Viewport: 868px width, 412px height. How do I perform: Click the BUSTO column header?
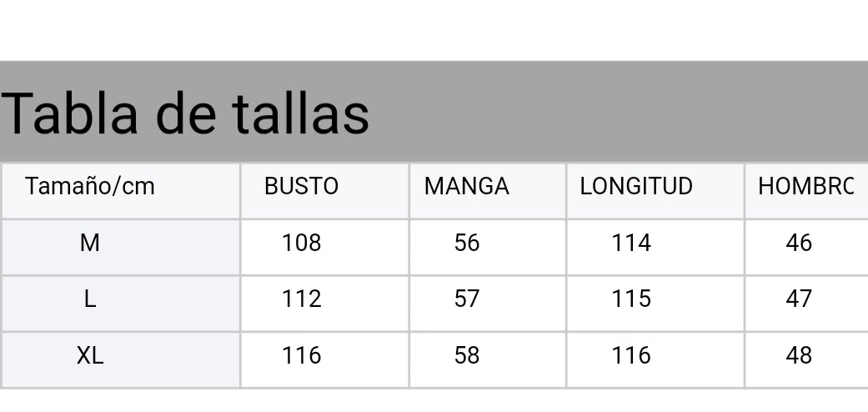tap(301, 186)
